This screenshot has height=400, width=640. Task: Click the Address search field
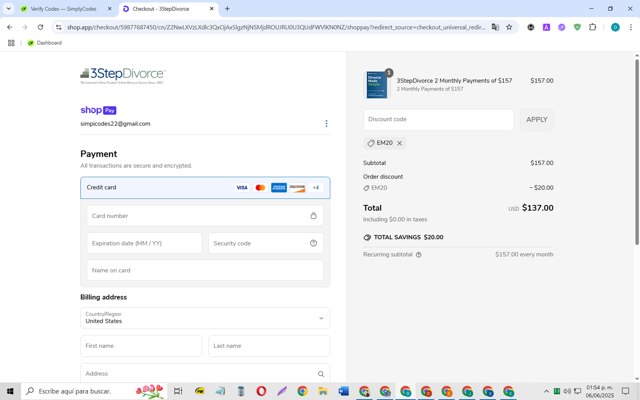[x=205, y=373]
